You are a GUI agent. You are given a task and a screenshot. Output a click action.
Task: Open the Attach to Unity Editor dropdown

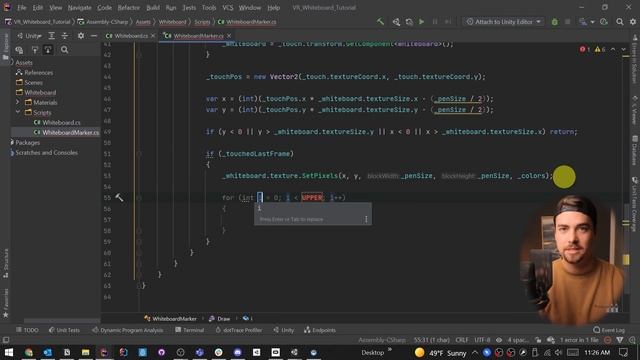tap(504, 22)
